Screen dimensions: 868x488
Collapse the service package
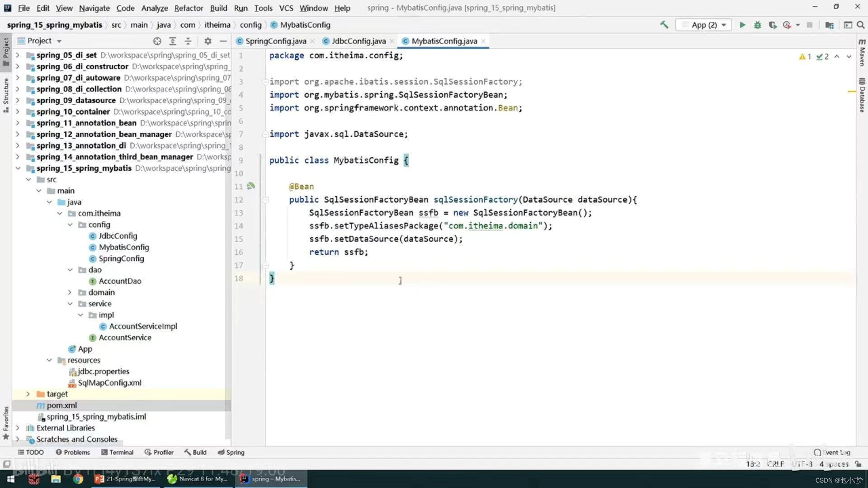tap(70, 304)
